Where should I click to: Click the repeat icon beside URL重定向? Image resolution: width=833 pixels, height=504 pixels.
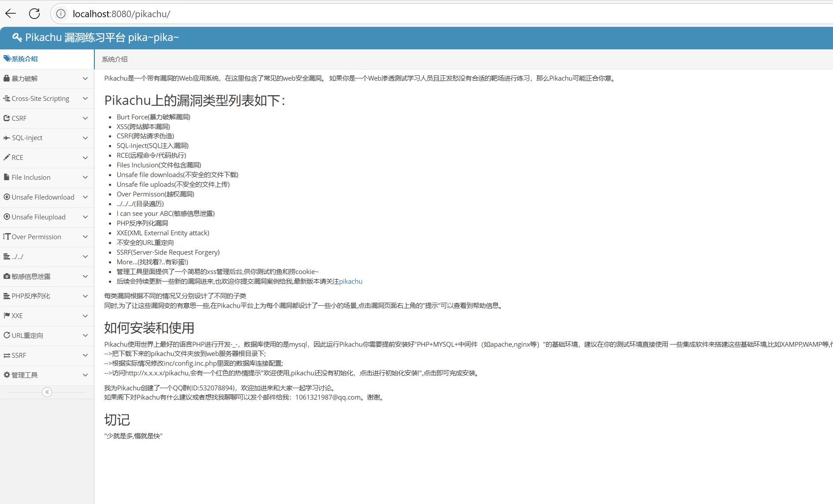pos(7,335)
